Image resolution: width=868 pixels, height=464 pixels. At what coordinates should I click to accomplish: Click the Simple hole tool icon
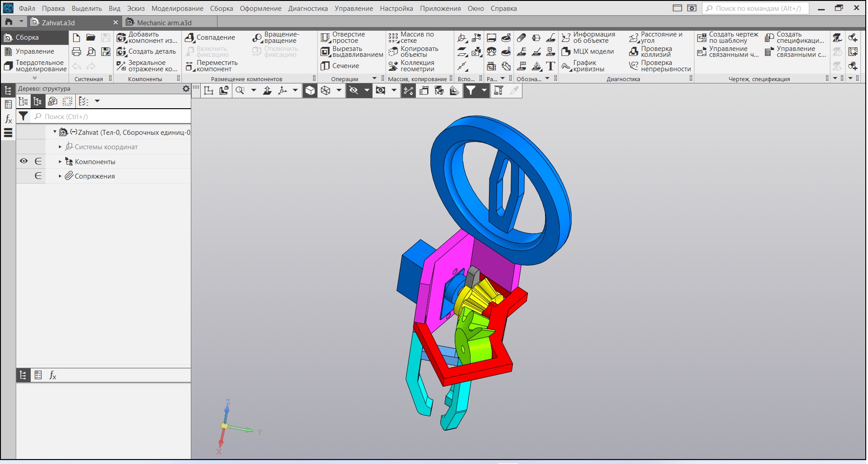tap(325, 37)
